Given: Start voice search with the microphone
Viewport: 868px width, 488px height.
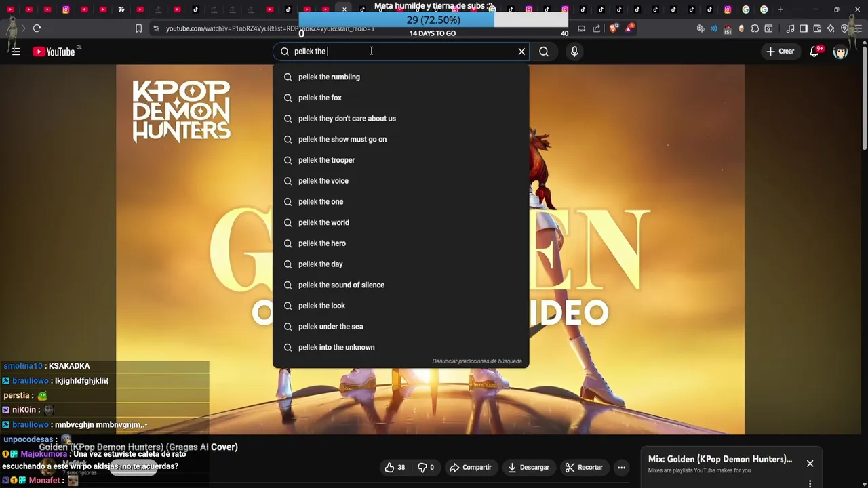Looking at the screenshot, I should (x=574, y=52).
